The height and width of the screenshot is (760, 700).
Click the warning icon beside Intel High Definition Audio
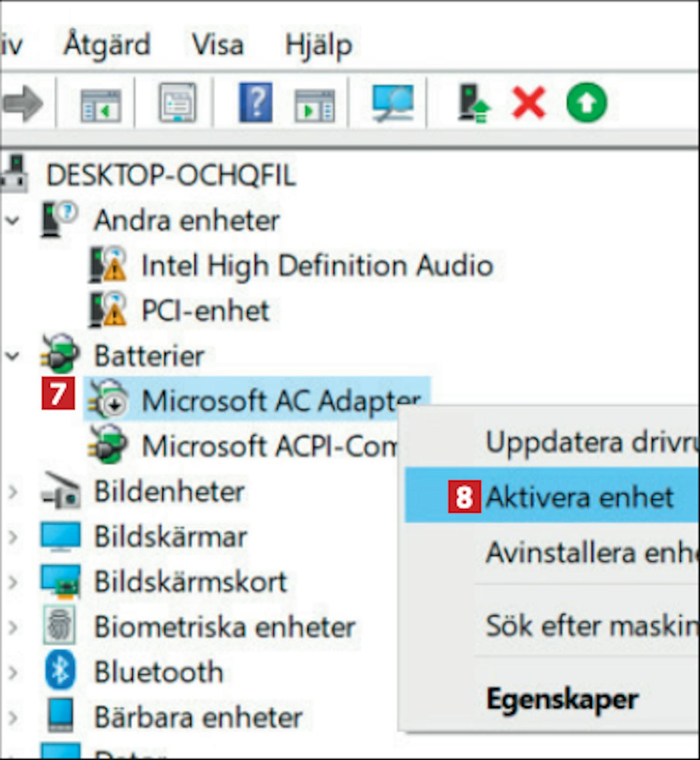[108, 265]
